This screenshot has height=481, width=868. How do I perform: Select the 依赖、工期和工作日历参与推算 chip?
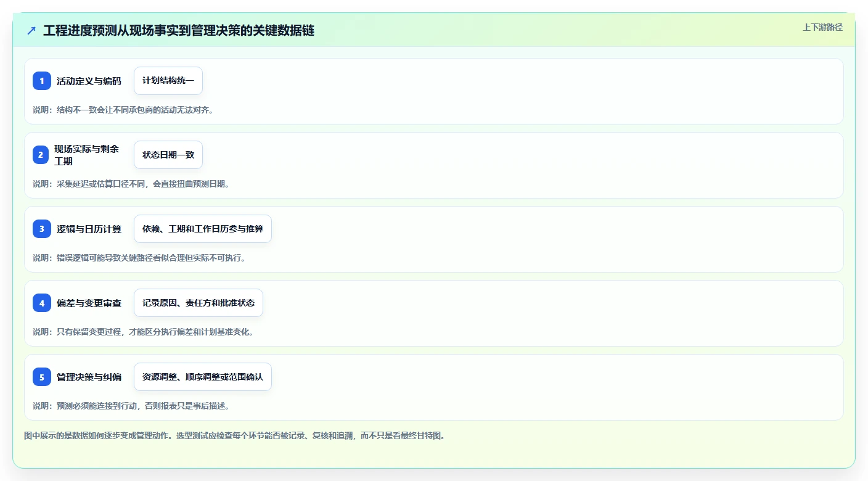203,229
